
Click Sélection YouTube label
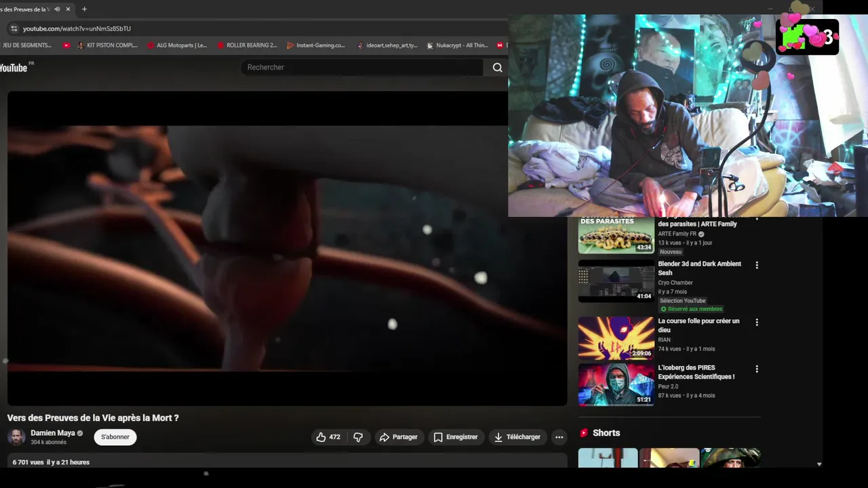pos(683,301)
